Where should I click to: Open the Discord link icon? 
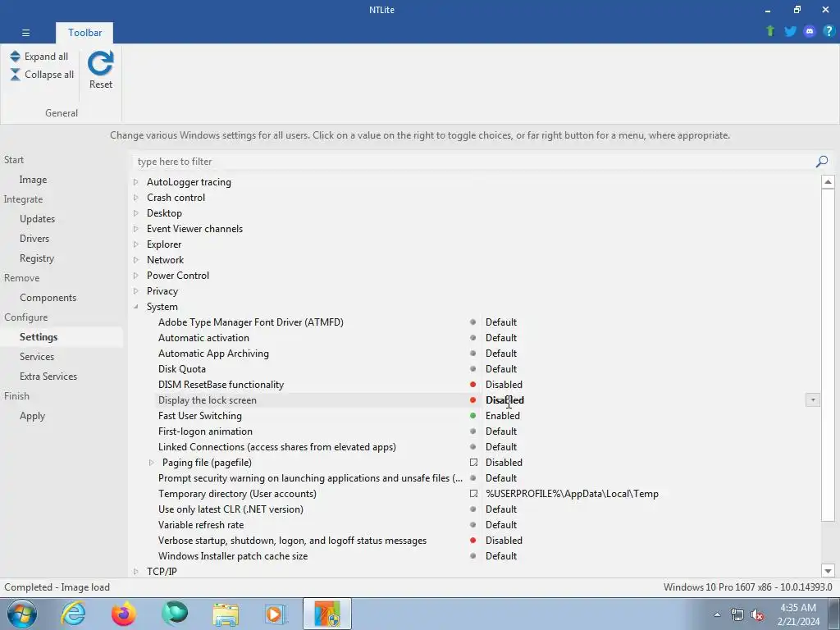[810, 31]
